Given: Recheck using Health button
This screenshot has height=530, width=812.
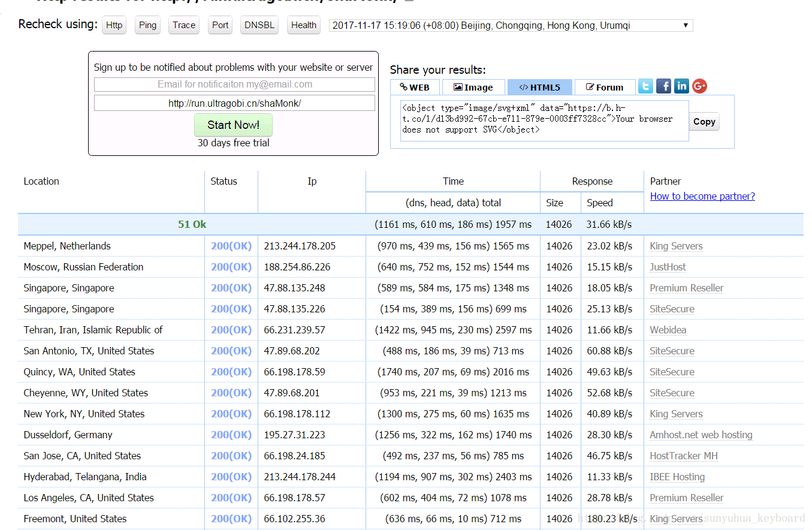Looking at the screenshot, I should tap(304, 25).
